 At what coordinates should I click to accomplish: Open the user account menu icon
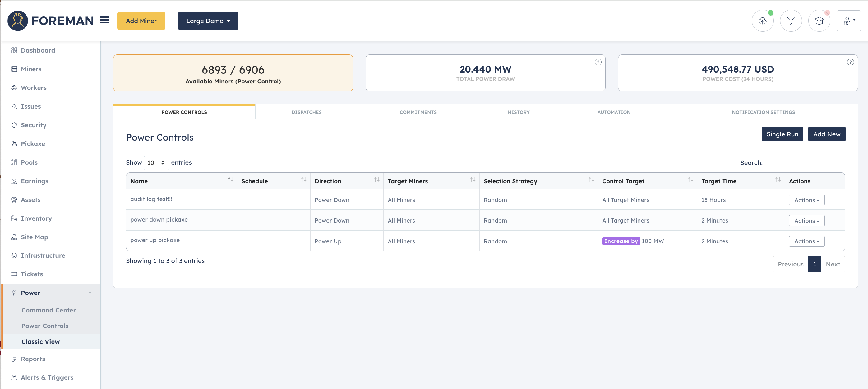pos(849,21)
